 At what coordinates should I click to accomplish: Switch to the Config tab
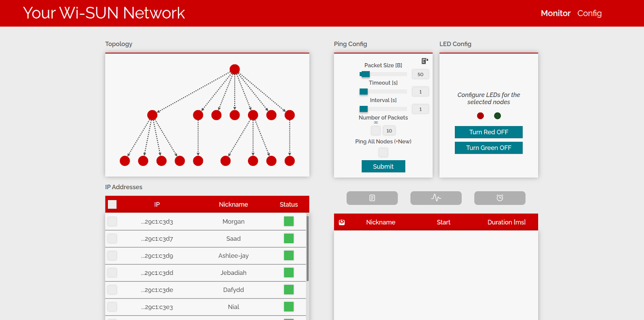tap(589, 13)
